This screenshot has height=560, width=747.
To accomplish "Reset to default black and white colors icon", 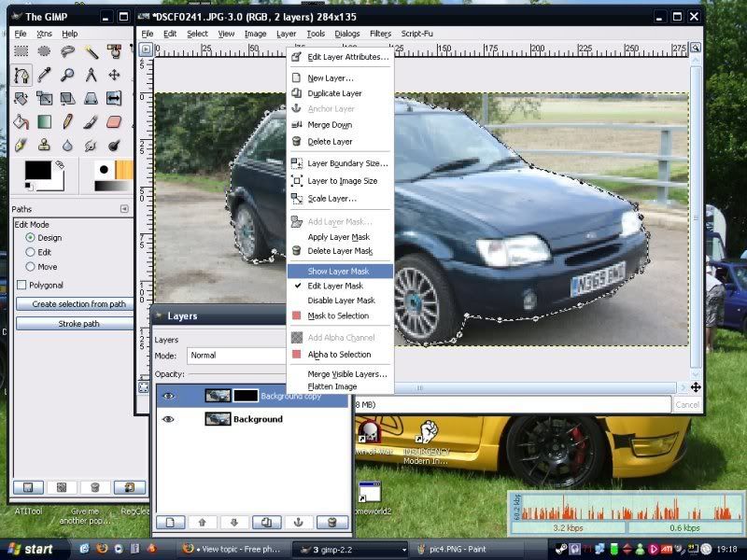I will pos(29,186).
